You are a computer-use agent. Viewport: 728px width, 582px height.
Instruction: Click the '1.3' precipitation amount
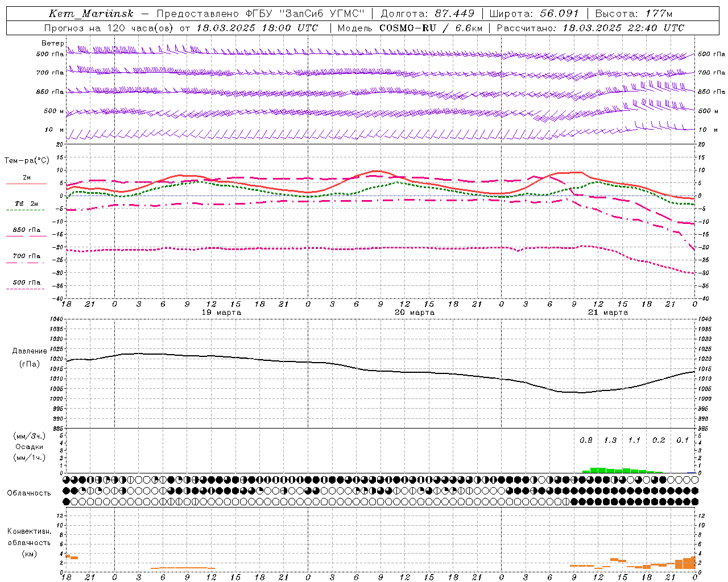pyautogui.click(x=610, y=440)
